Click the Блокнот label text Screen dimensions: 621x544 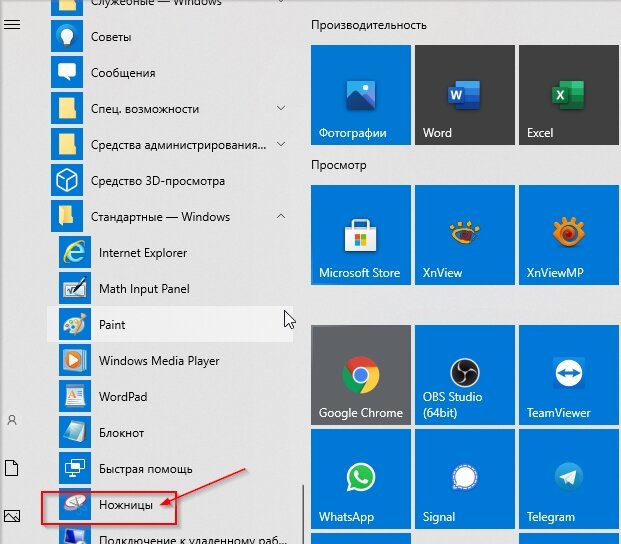(122, 433)
